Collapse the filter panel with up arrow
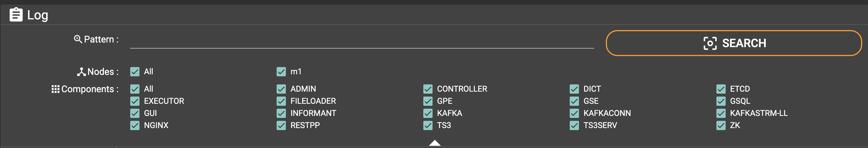 [435, 143]
